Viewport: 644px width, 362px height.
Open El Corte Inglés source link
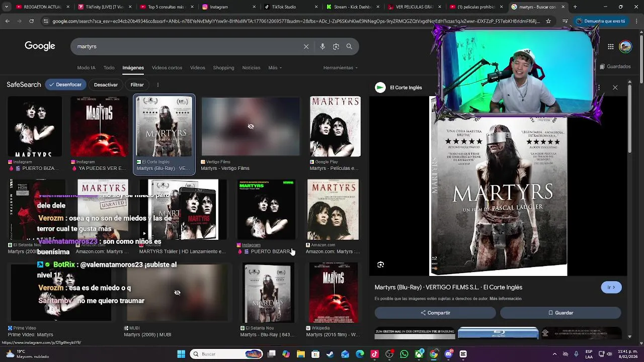(x=399, y=87)
